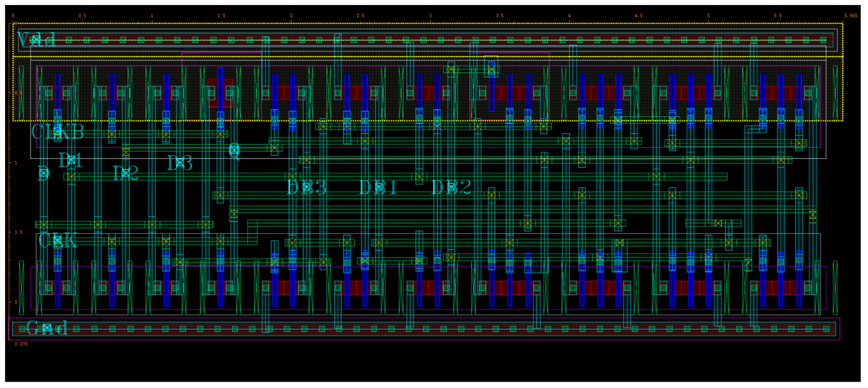Click the red diffusion square in top-left well
The width and height of the screenshot is (868, 388).
tap(220, 93)
